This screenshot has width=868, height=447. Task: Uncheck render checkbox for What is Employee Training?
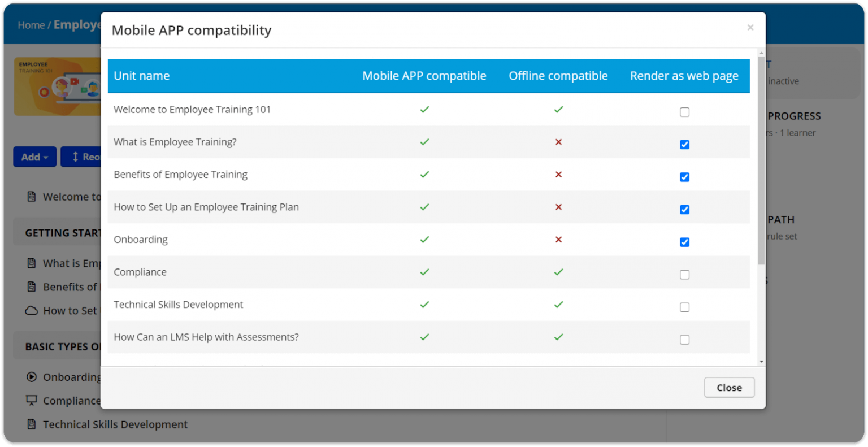pyautogui.click(x=684, y=145)
